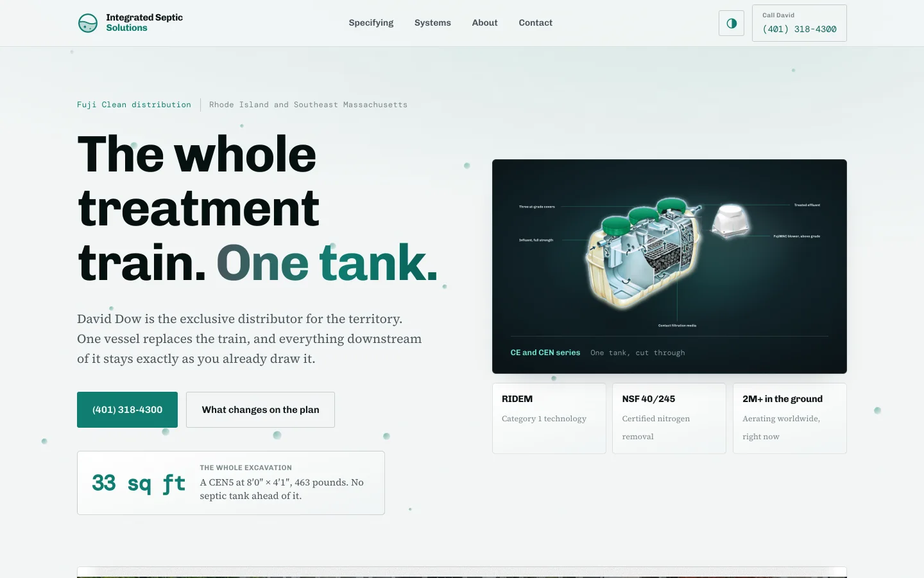Click the Call David (401) 318-4300 header button

click(x=799, y=23)
